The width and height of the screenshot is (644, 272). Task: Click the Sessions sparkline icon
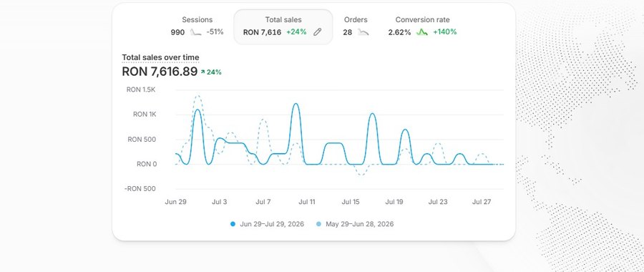[196, 32]
